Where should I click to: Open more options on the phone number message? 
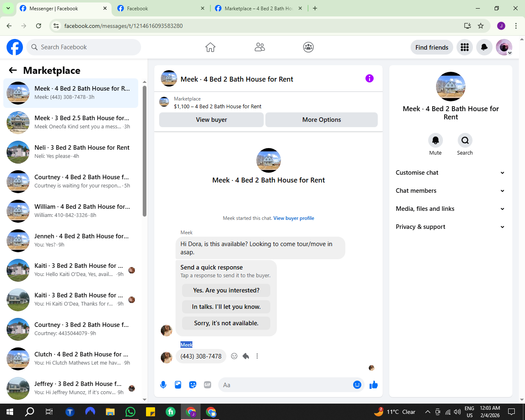(x=257, y=356)
